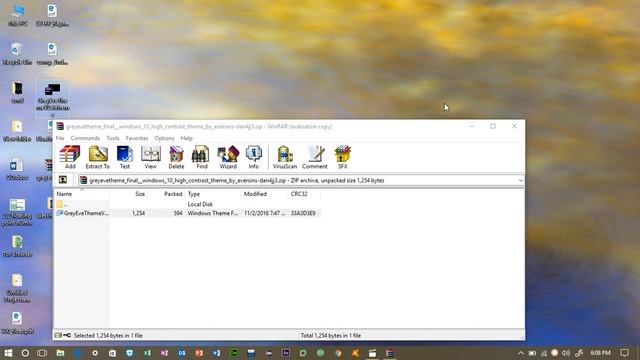Select the GreyEveTheme file row

point(188,213)
